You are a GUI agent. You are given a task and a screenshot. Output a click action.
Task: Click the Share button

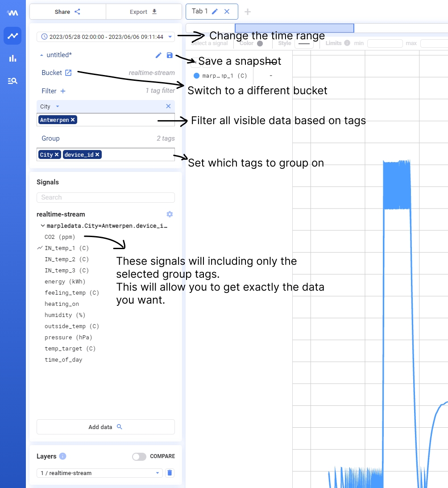click(x=68, y=12)
